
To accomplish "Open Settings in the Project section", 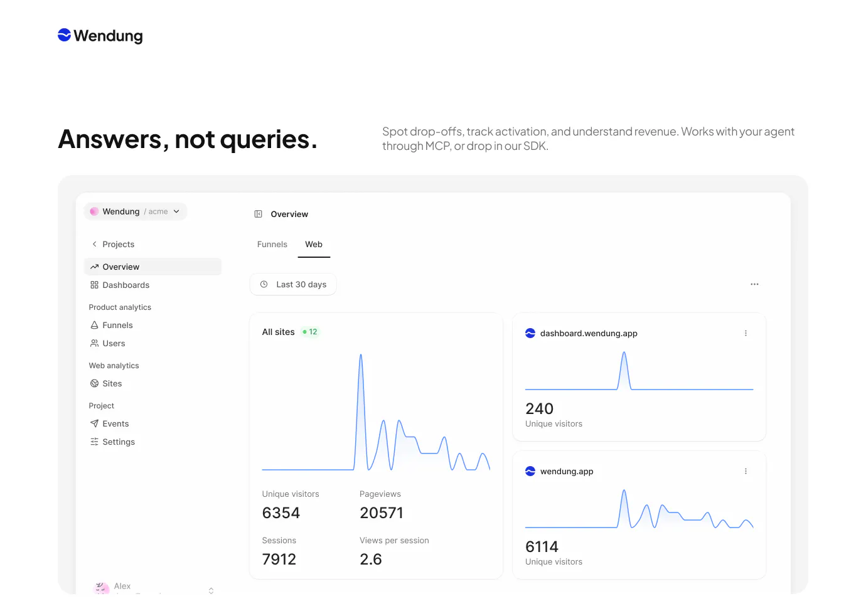I will (x=152, y=442).
